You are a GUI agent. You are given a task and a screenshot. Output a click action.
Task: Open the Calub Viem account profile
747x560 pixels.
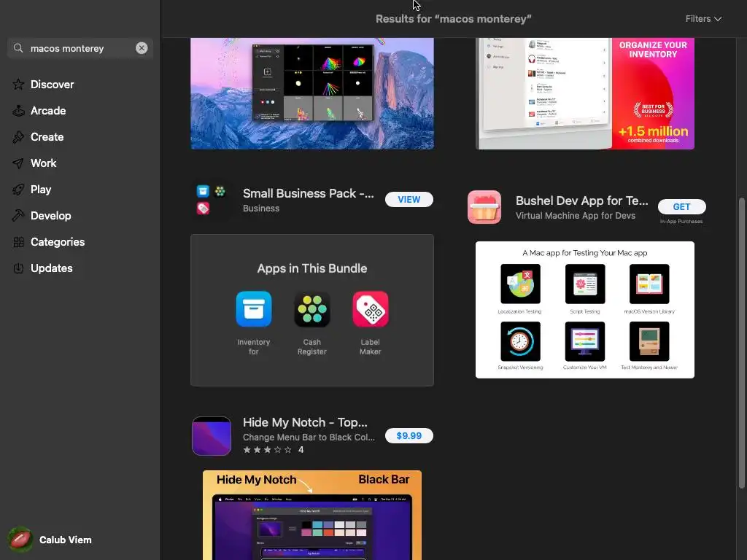(50, 540)
